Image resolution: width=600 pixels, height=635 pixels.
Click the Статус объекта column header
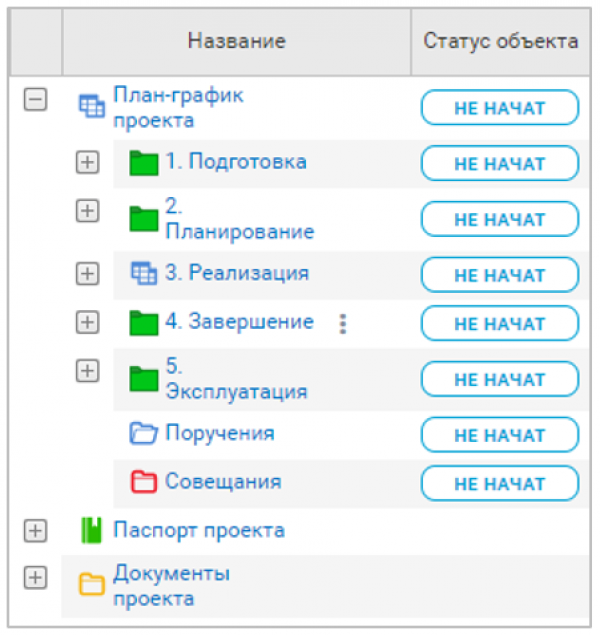tap(500, 41)
